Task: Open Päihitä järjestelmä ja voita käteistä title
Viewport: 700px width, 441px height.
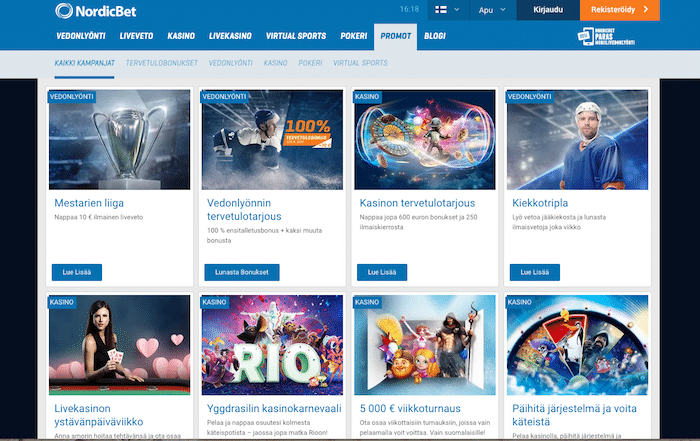Action: tap(575, 415)
